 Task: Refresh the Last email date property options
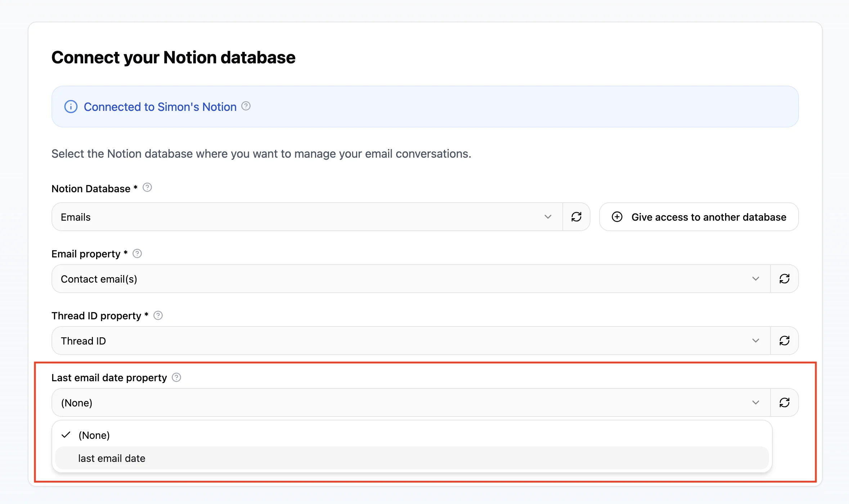click(785, 402)
